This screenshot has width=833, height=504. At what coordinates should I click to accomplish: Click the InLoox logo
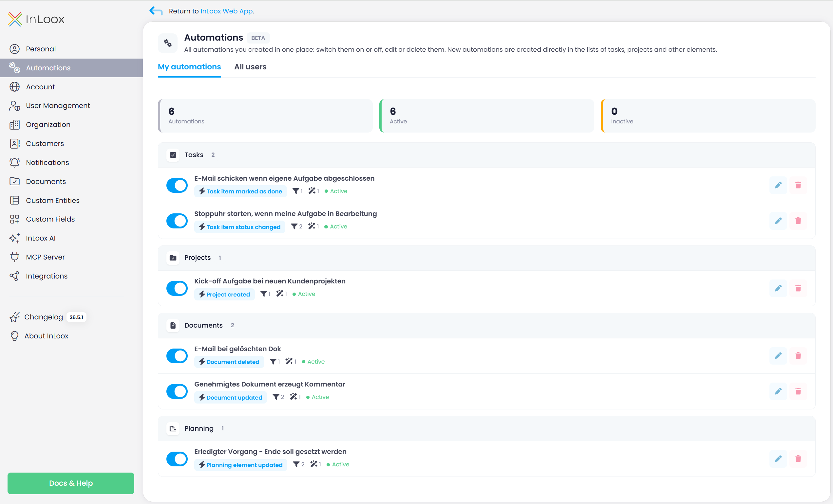pyautogui.click(x=36, y=19)
